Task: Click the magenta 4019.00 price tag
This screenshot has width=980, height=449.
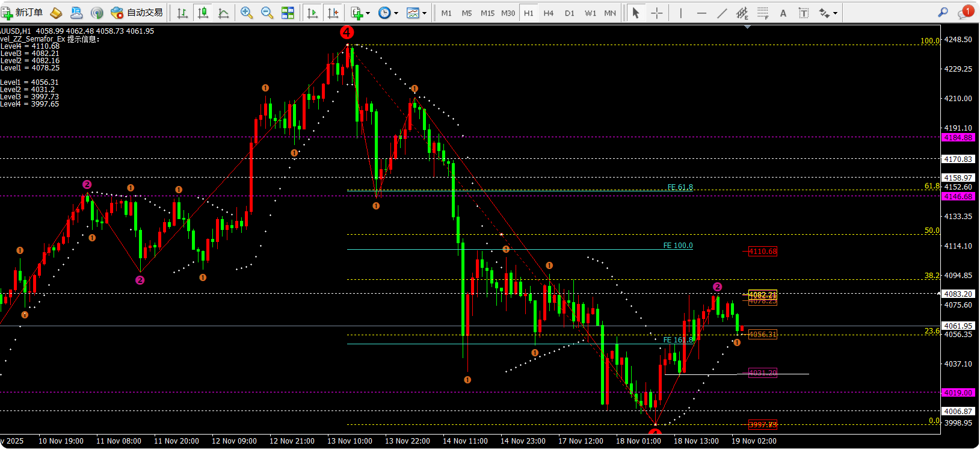Action: 958,393
